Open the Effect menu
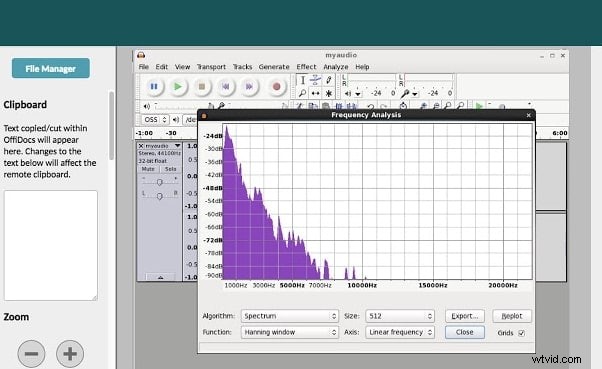Viewport: 602px width, 369px height. (306, 67)
